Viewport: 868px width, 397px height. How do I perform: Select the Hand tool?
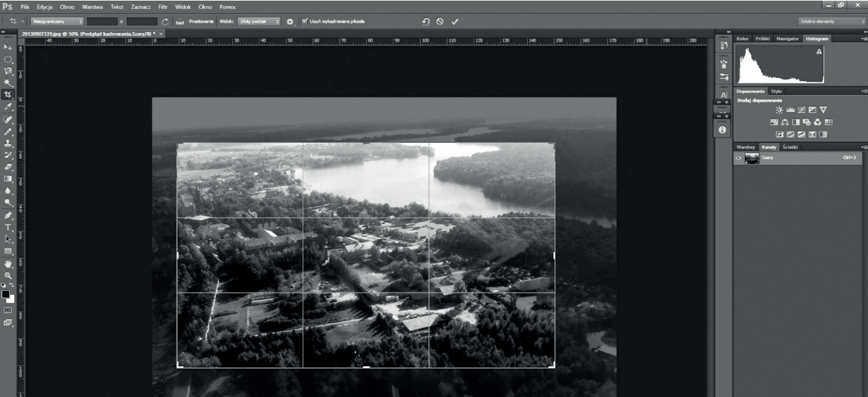(x=8, y=263)
